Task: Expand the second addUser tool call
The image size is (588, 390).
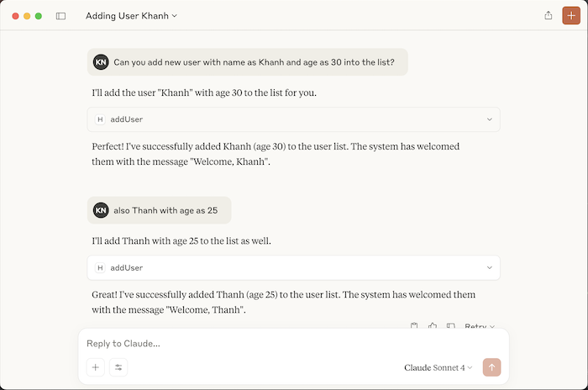Action: 490,267
